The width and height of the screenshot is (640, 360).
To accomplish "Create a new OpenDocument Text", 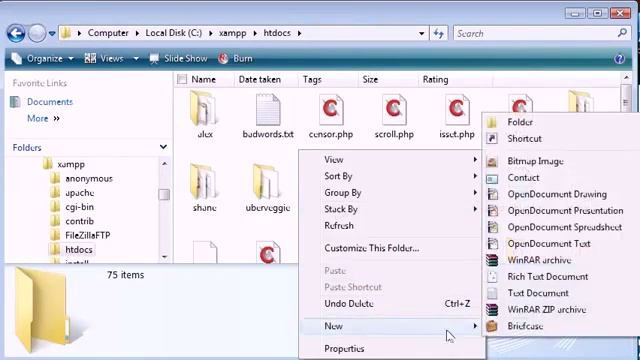I will 561,244.
